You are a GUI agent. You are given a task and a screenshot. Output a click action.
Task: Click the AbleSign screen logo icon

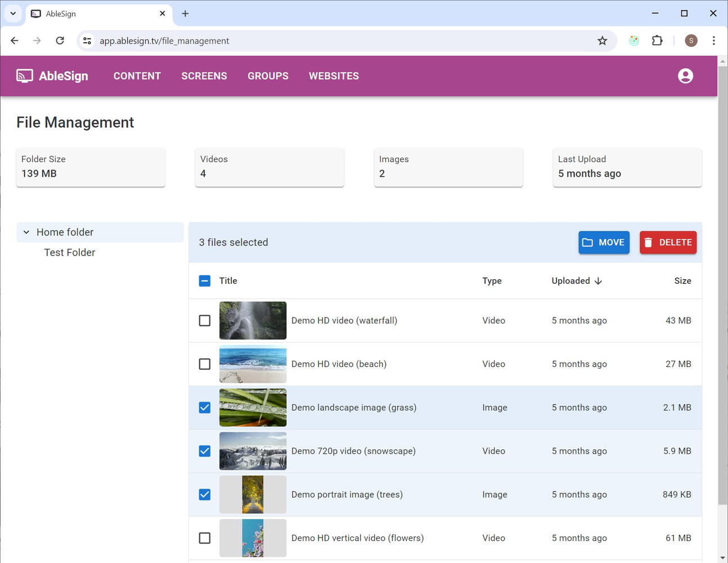tap(24, 75)
